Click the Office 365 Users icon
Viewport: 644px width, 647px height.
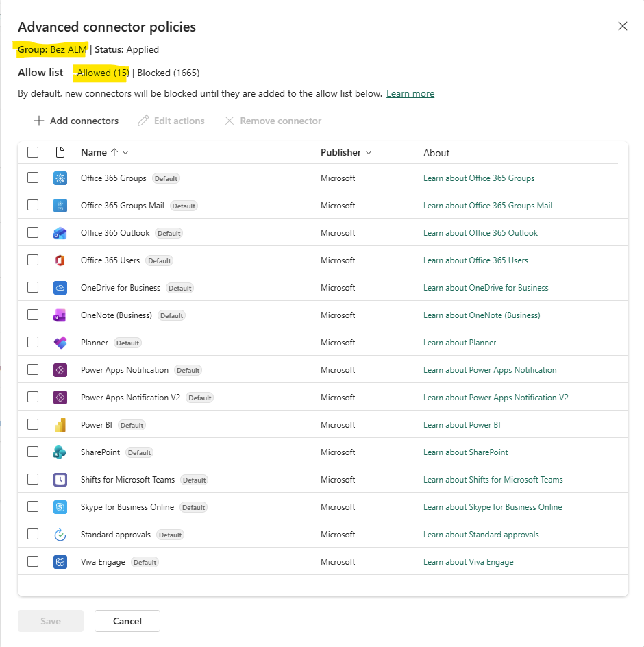[x=60, y=260]
